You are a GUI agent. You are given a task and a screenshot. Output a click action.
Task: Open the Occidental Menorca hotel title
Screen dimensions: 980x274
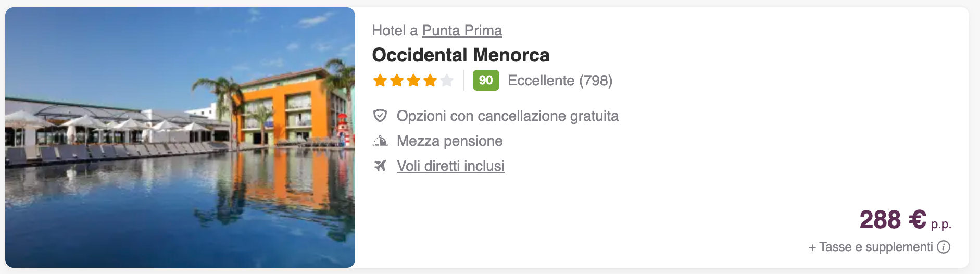[461, 55]
